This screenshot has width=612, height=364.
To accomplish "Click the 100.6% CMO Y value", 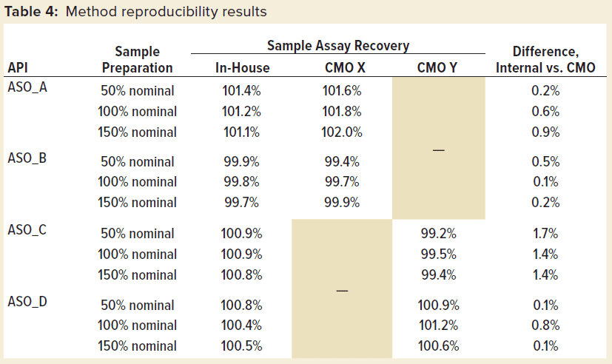I will (438, 346).
